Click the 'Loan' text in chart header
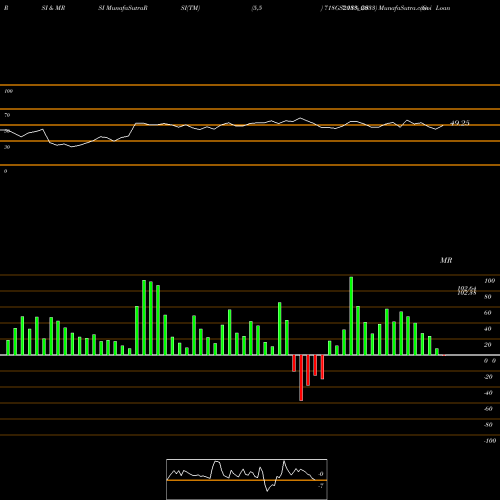 click(443, 8)
